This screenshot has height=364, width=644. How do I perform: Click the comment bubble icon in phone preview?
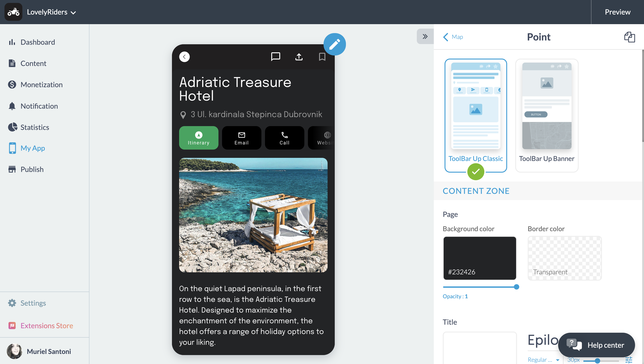tap(275, 57)
